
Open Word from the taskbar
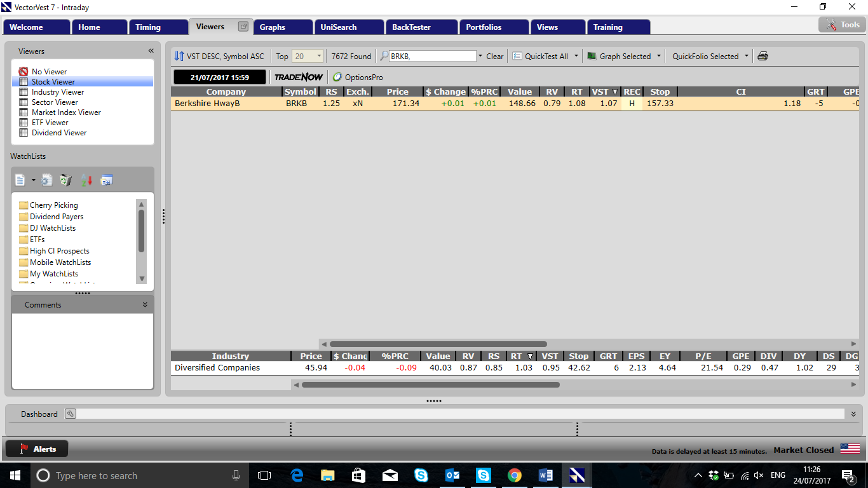(x=546, y=475)
